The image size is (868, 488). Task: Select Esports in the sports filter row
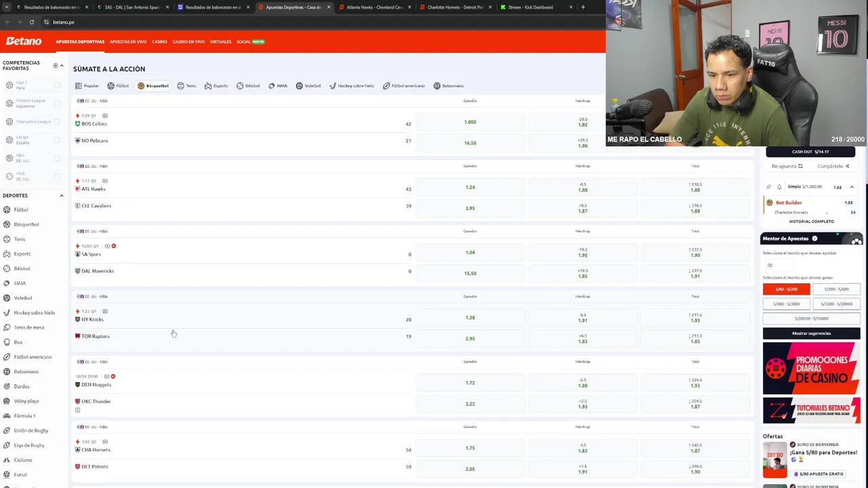pyautogui.click(x=216, y=86)
